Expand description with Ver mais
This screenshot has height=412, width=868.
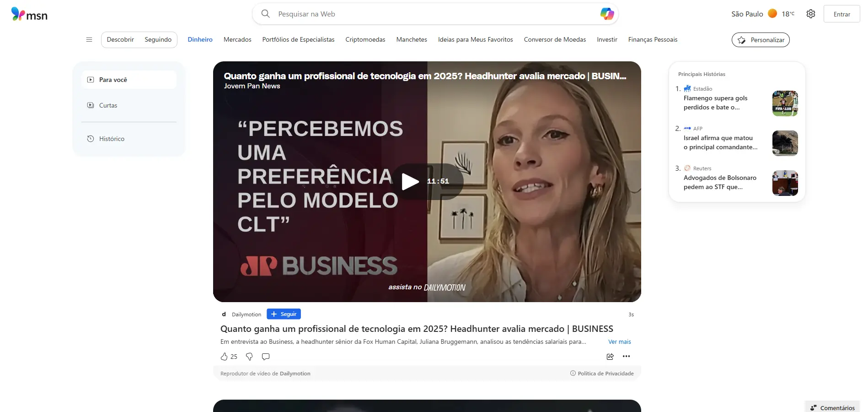620,342
